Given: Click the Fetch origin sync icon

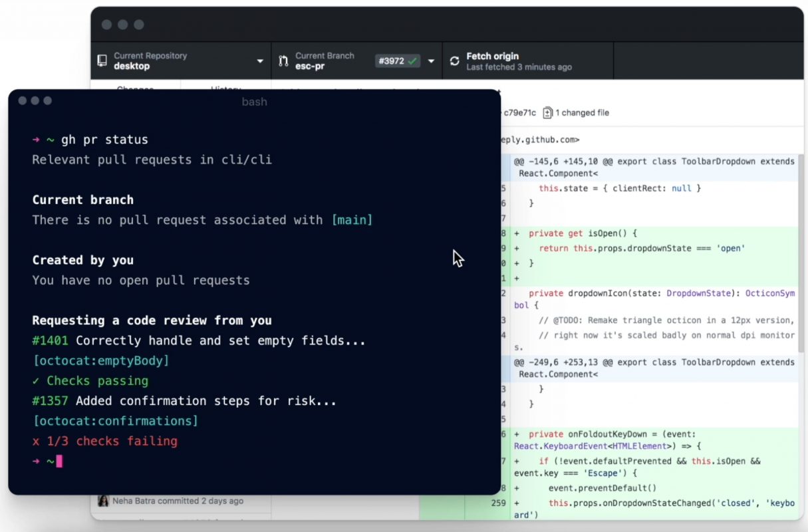Looking at the screenshot, I should pyautogui.click(x=454, y=61).
